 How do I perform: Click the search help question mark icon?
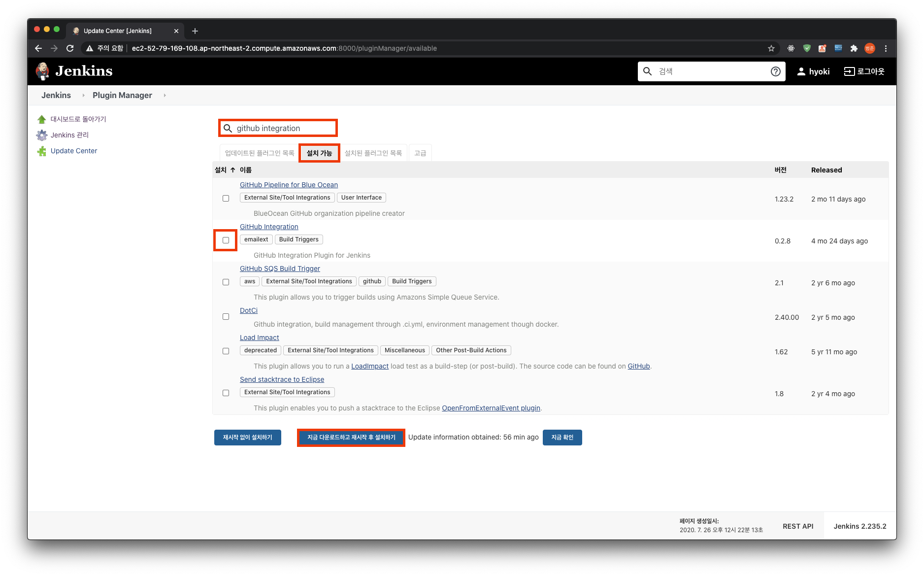[x=776, y=71]
